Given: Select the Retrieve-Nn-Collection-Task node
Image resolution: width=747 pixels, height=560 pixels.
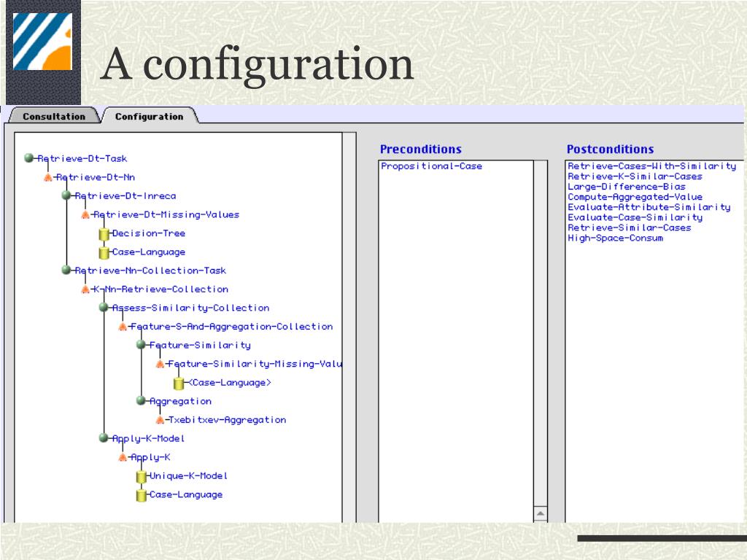Looking at the screenshot, I should pyautogui.click(x=150, y=271).
